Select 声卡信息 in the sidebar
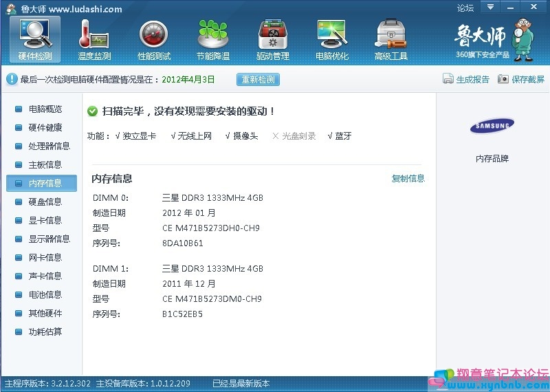 click(45, 276)
